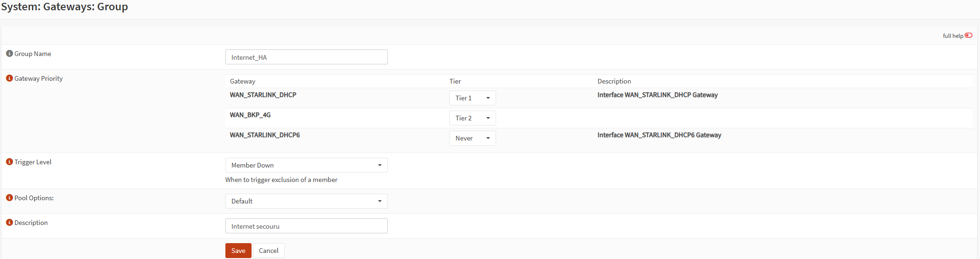The height and width of the screenshot is (259, 980).
Task: Click the info icon beside Description label
Action: click(x=9, y=223)
